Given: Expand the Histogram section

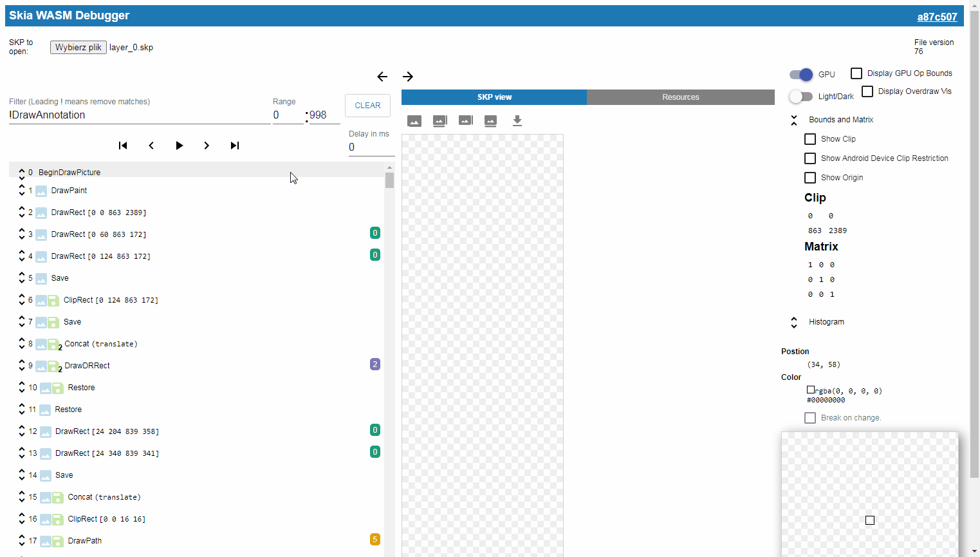Looking at the screenshot, I should [794, 323].
